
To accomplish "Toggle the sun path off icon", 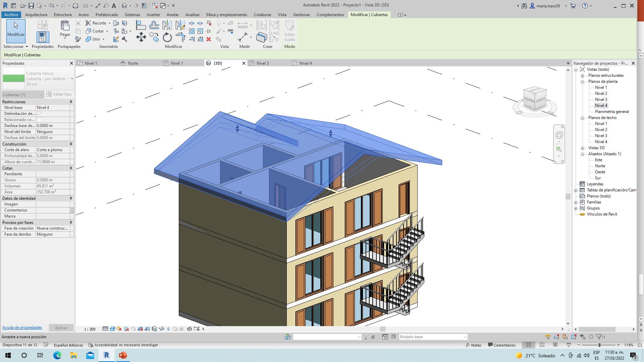I will point(119,329).
